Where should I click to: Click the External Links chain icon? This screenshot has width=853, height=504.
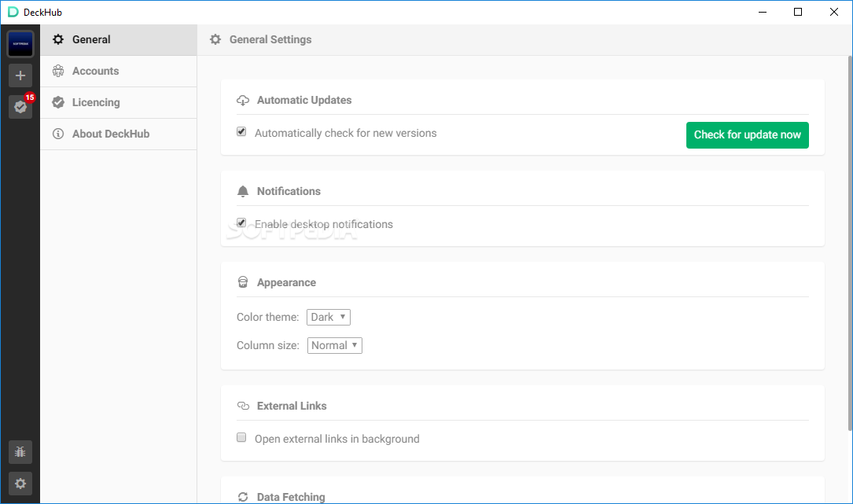[x=243, y=406]
